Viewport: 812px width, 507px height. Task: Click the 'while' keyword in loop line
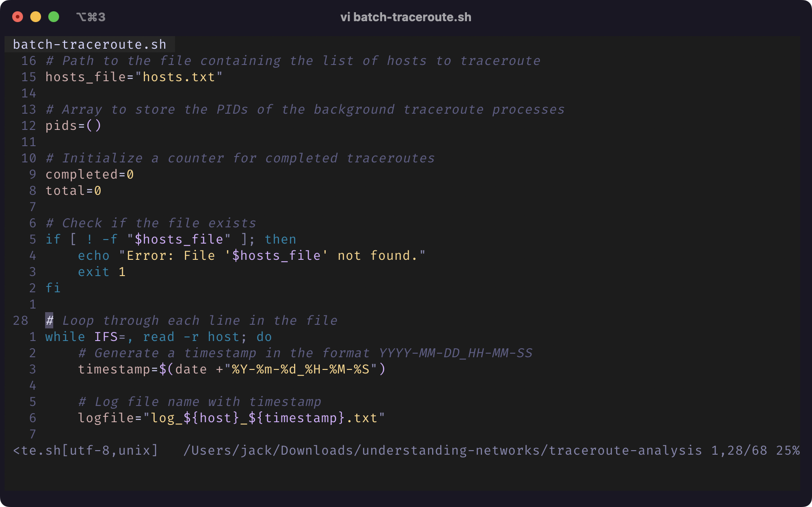pyautogui.click(x=65, y=337)
